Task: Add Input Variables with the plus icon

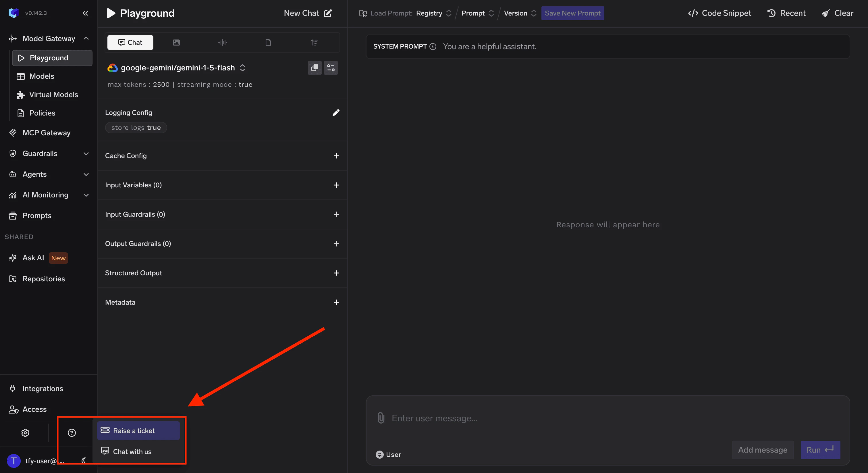Action: tap(336, 185)
